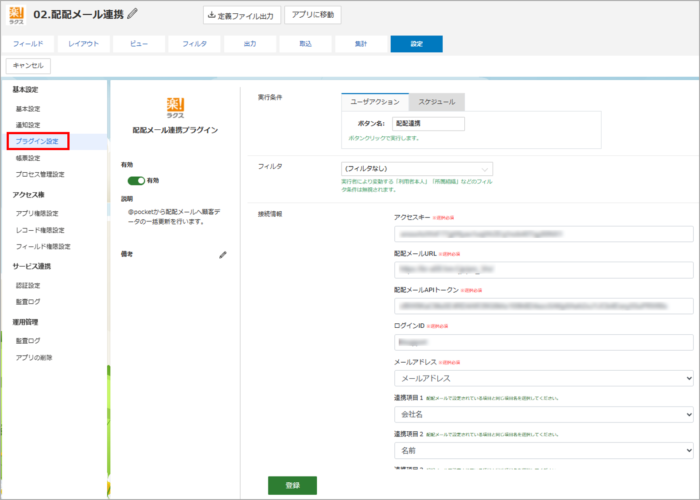
Task: Click the 配配メール連携プラグイン logo image
Action: tap(175, 108)
